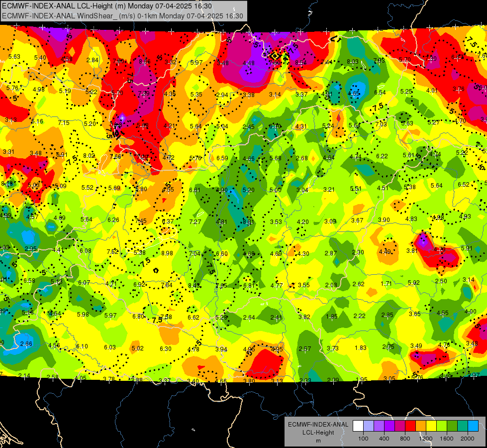This screenshot has height=448, width=487.
Task: Click the dark green legend swatch
Action: [x=452, y=426]
